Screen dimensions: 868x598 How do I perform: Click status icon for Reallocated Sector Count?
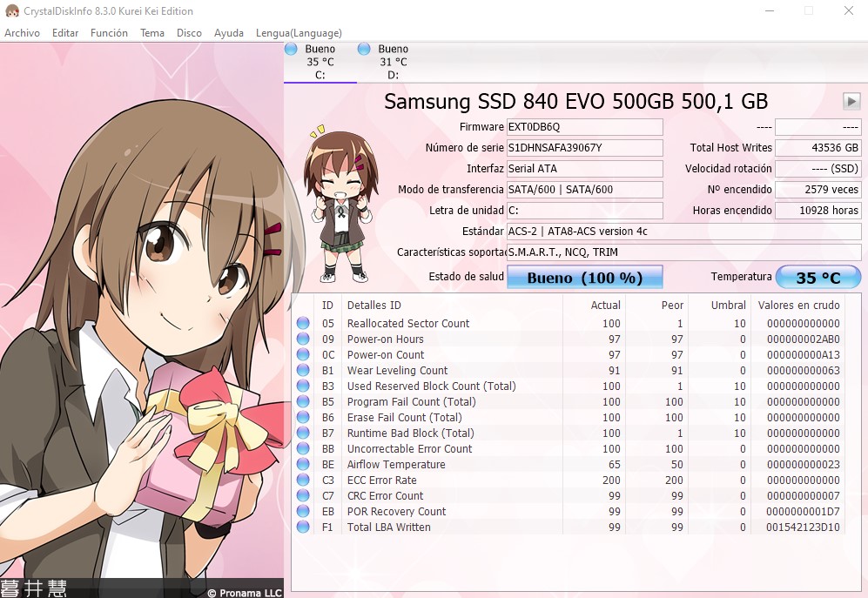pyautogui.click(x=303, y=323)
